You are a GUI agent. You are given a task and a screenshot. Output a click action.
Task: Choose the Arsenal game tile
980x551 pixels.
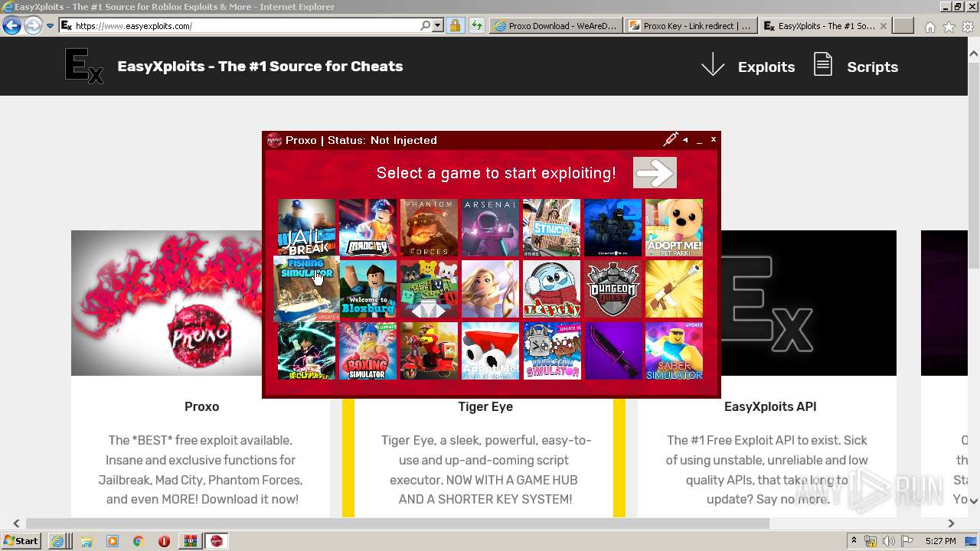(x=490, y=227)
